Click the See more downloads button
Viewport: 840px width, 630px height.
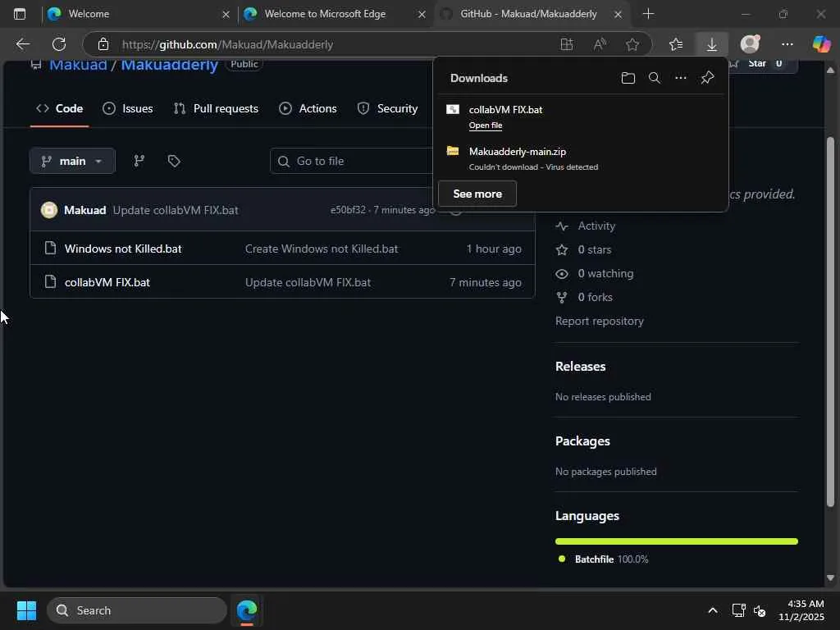477,194
